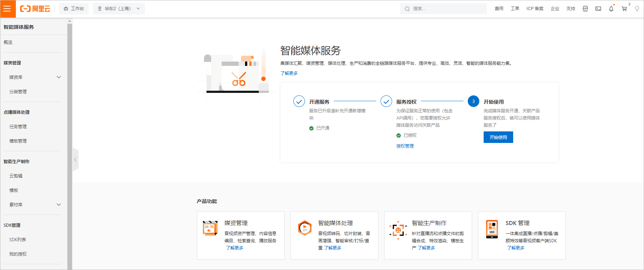
Task: Click 了解更多 under the service description
Action: [289, 73]
